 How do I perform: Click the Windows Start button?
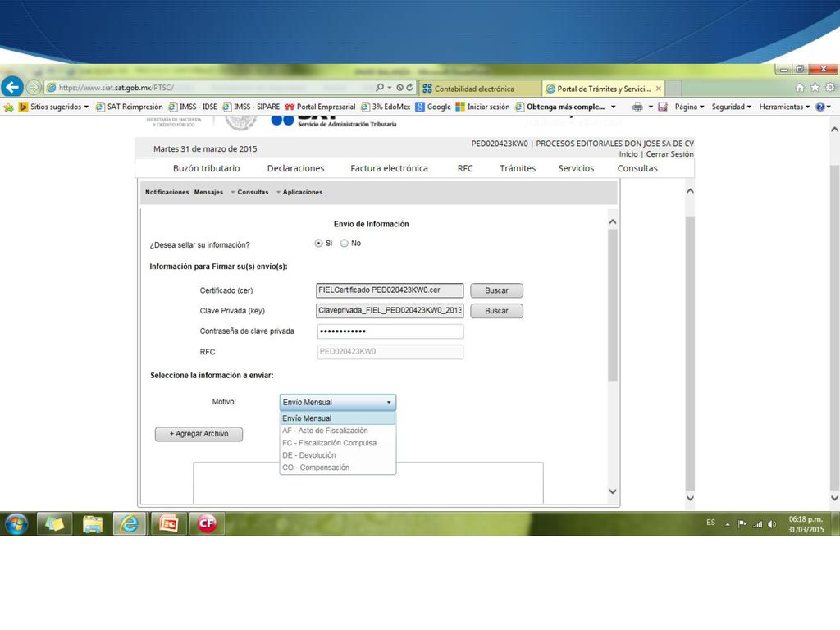click(x=16, y=523)
